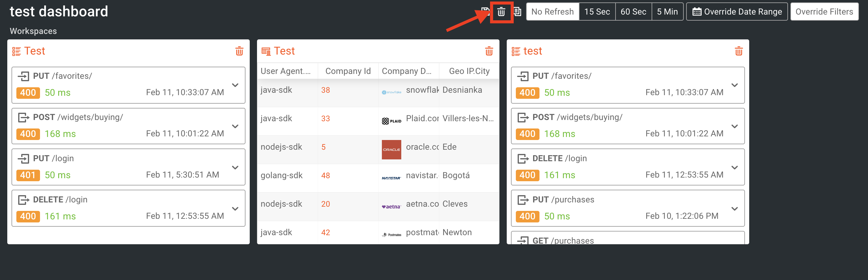
Task: Click the table icon beside the middle Test title
Action: tap(266, 51)
